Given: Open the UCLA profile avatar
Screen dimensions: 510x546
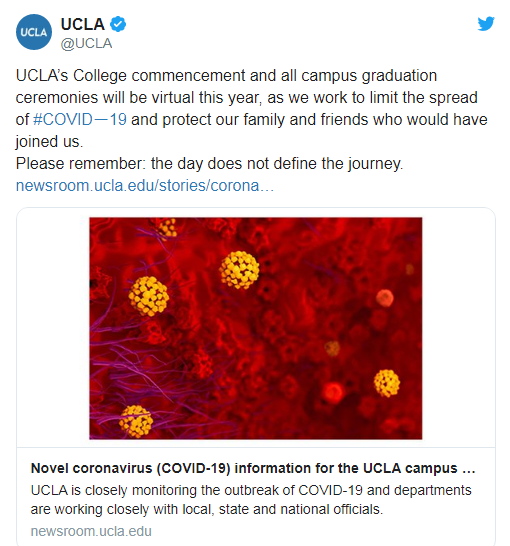Looking at the screenshot, I should tap(34, 32).
